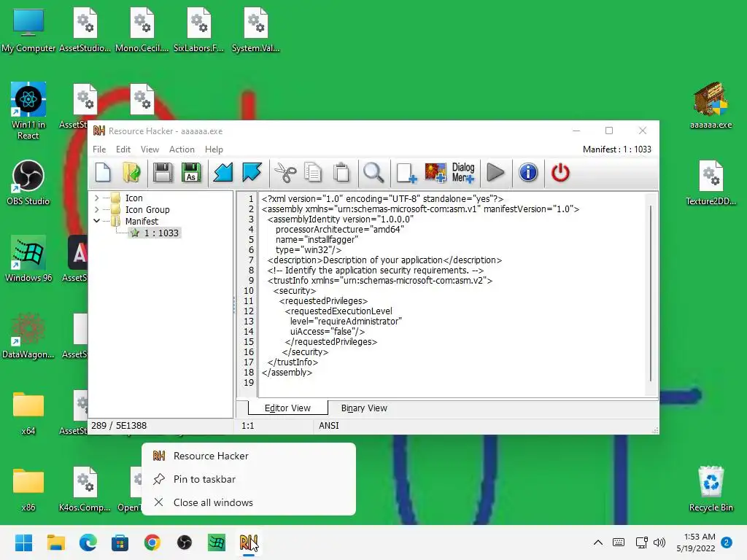Collapse the Manifest tree node

pos(97,221)
